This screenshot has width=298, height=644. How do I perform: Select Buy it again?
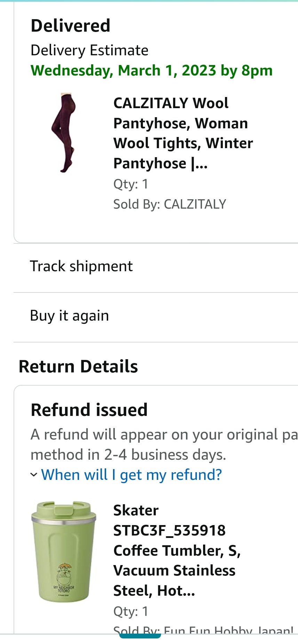(x=69, y=316)
